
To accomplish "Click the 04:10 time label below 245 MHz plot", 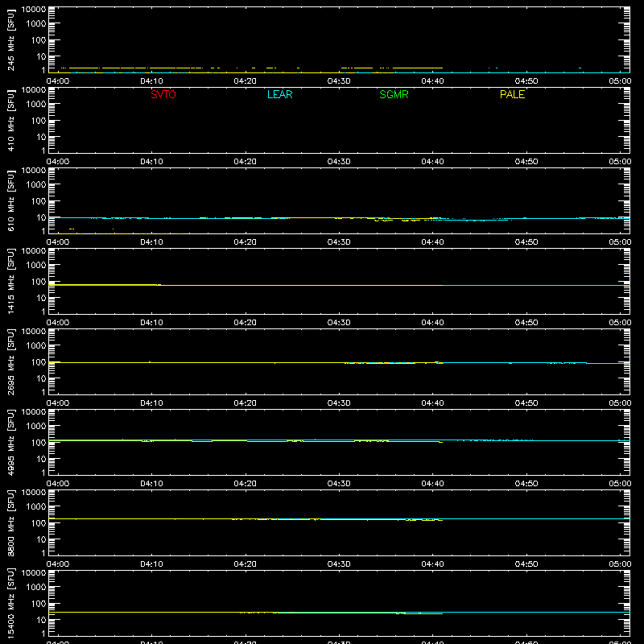I will (151, 81).
